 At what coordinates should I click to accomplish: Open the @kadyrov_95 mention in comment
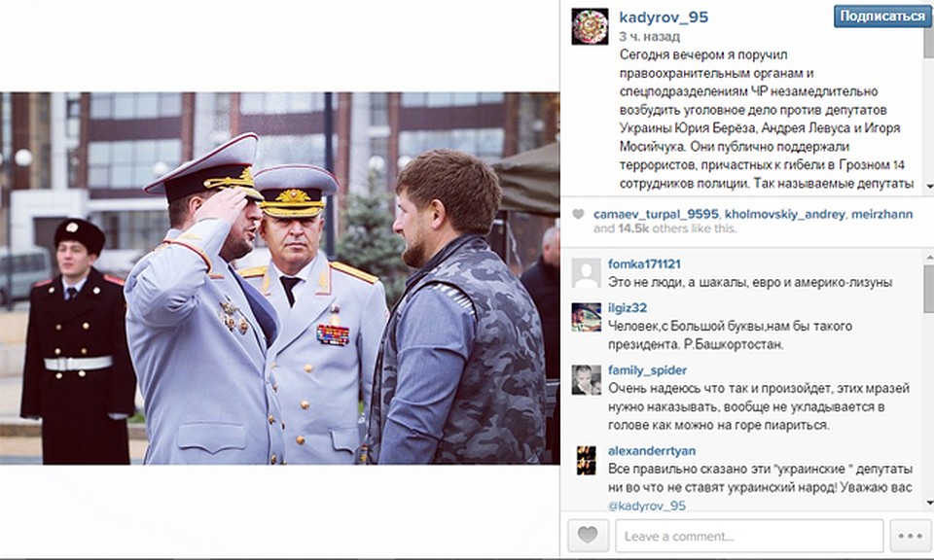(x=646, y=506)
